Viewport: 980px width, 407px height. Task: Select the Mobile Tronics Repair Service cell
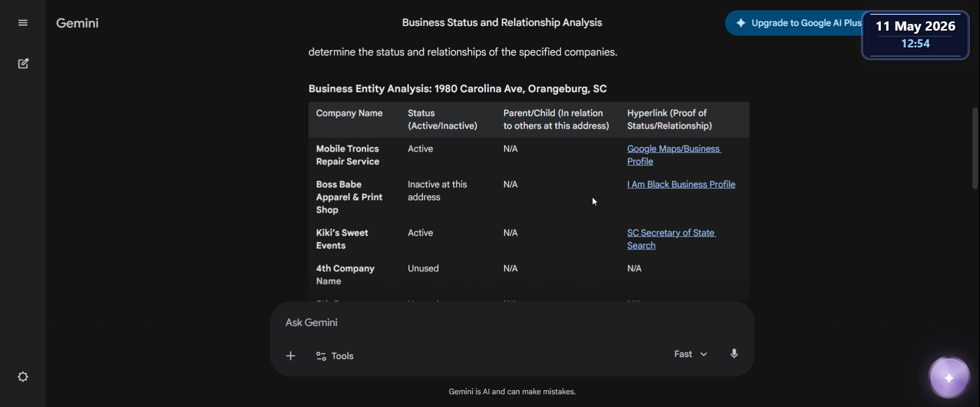click(347, 155)
